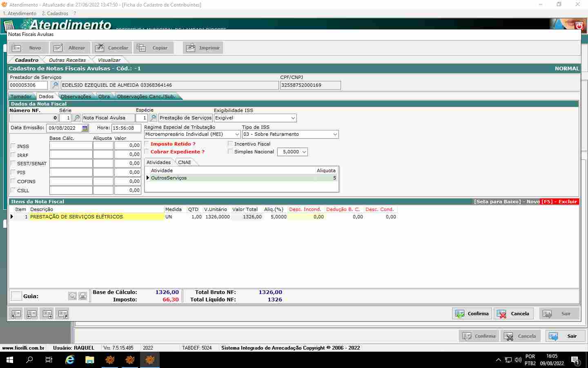Open the Data Emissão calendar picker

pyautogui.click(x=85, y=128)
